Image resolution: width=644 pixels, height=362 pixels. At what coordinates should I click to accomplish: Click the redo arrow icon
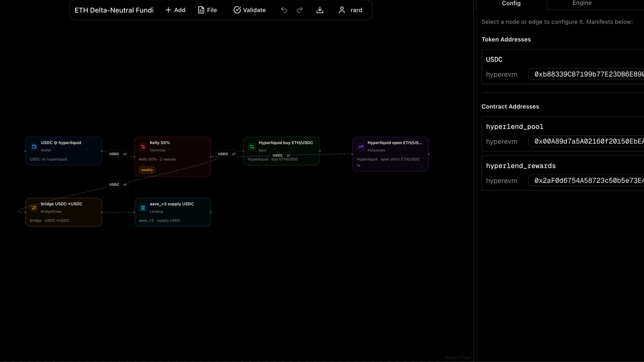(x=299, y=10)
